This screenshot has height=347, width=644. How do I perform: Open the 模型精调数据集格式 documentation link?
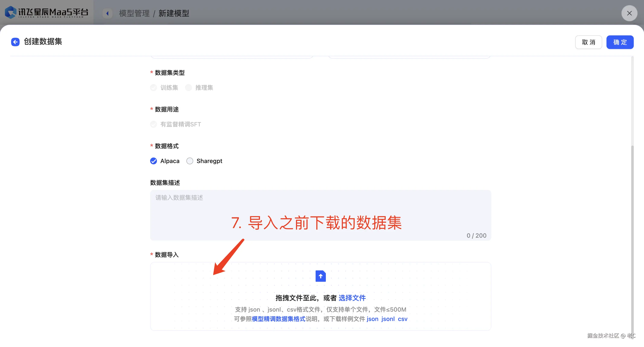pyautogui.click(x=278, y=319)
